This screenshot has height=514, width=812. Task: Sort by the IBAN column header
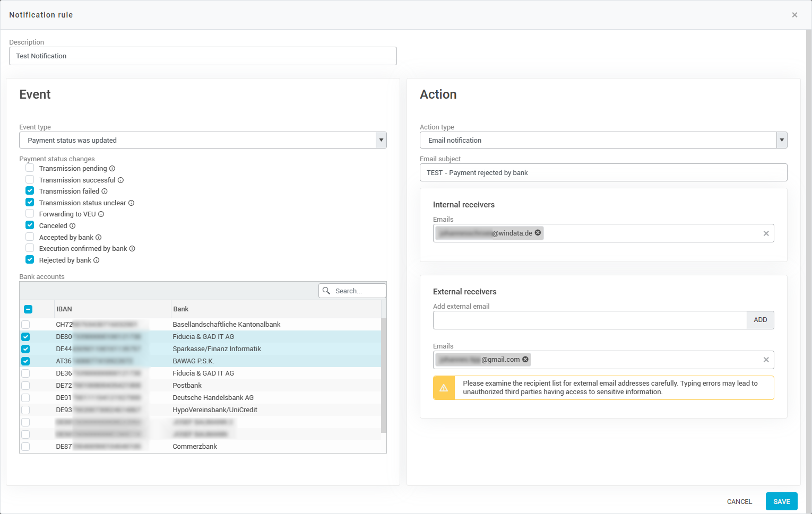(64, 309)
